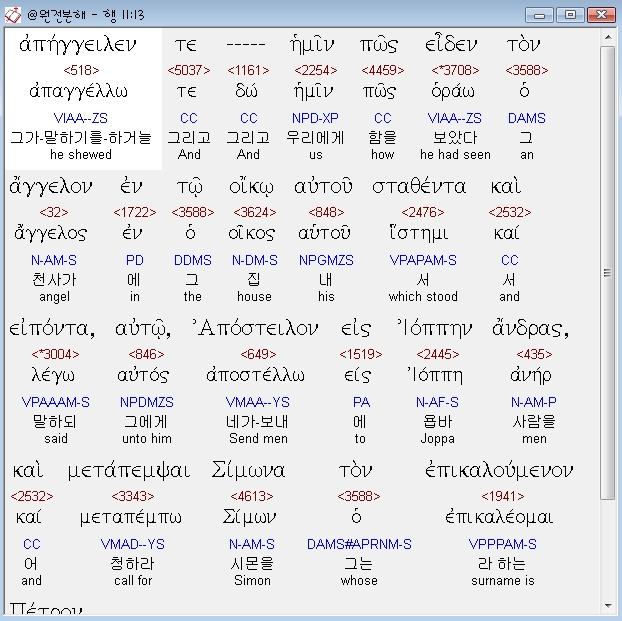Click Strong's number <3624>
The width and height of the screenshot is (622, 621).
255,212
